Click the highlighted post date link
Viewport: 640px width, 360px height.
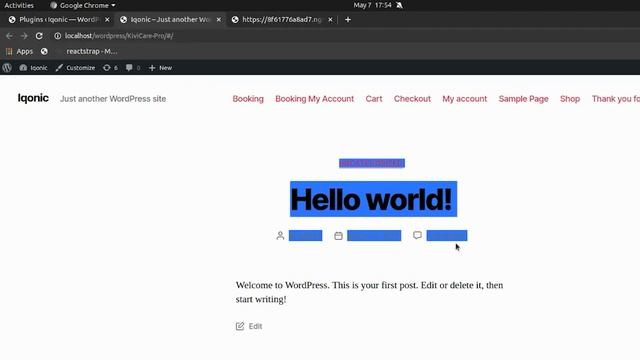(374, 236)
